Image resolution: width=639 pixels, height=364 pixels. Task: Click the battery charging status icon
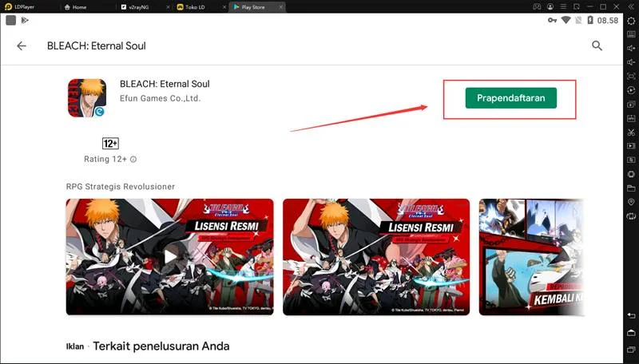(x=590, y=21)
